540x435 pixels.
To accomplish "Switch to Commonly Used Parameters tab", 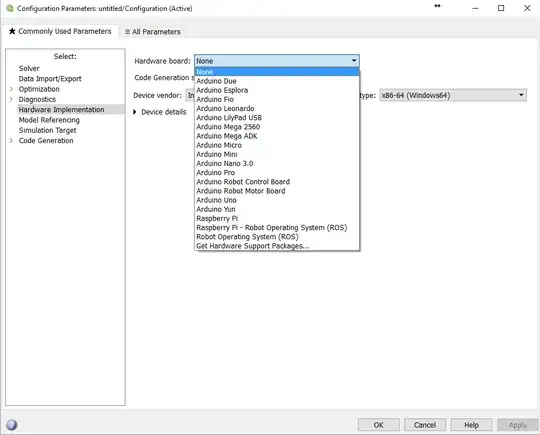I will [x=60, y=31].
